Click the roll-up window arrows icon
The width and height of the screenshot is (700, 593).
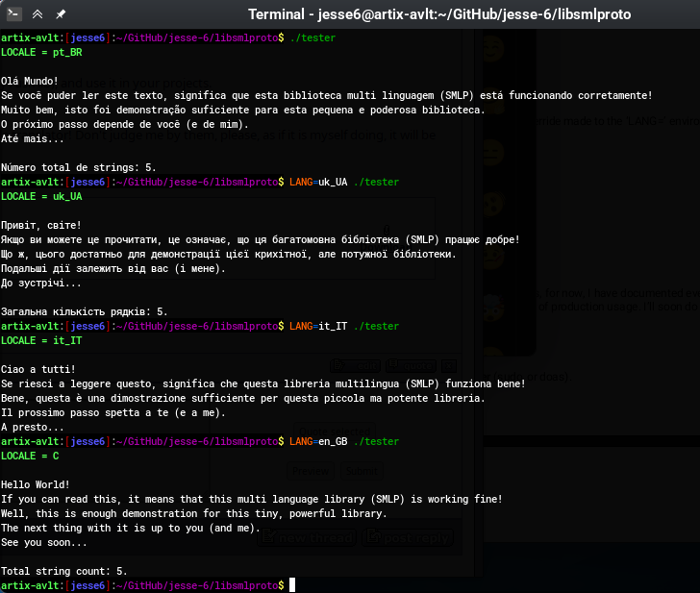(37, 14)
